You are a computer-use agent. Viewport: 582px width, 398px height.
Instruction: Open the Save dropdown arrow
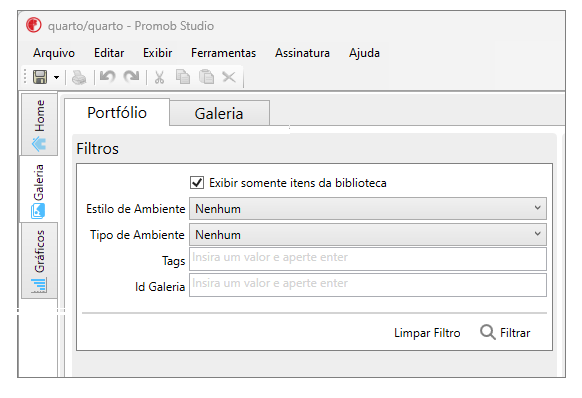pos(56,78)
